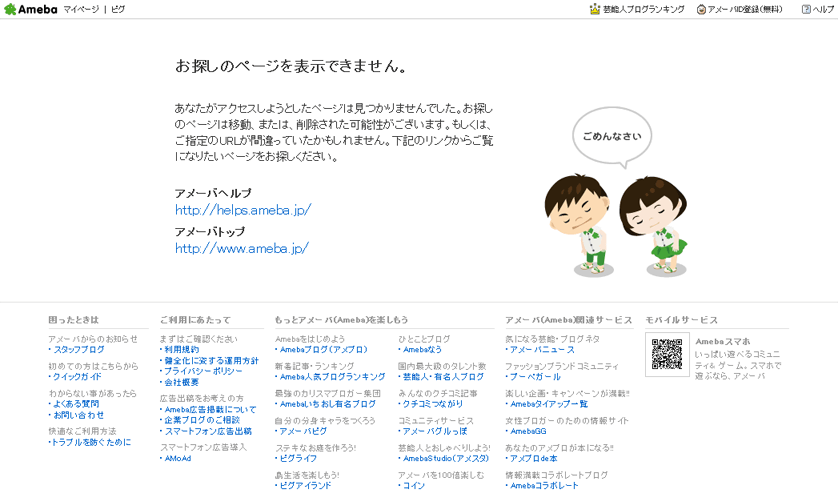Open AmebaGG link
This screenshot has width=838, height=498.
pyautogui.click(x=529, y=431)
